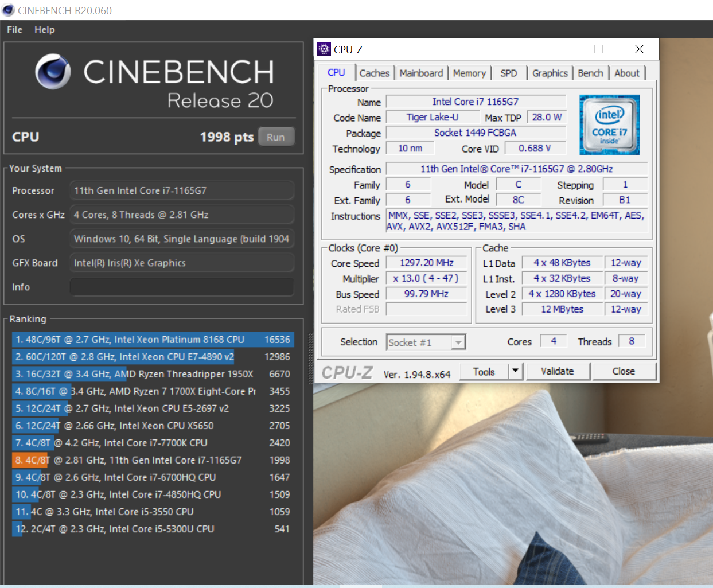Click the Core VID value 0.688 V
Viewport: 713px width, 588px height.
[535, 149]
